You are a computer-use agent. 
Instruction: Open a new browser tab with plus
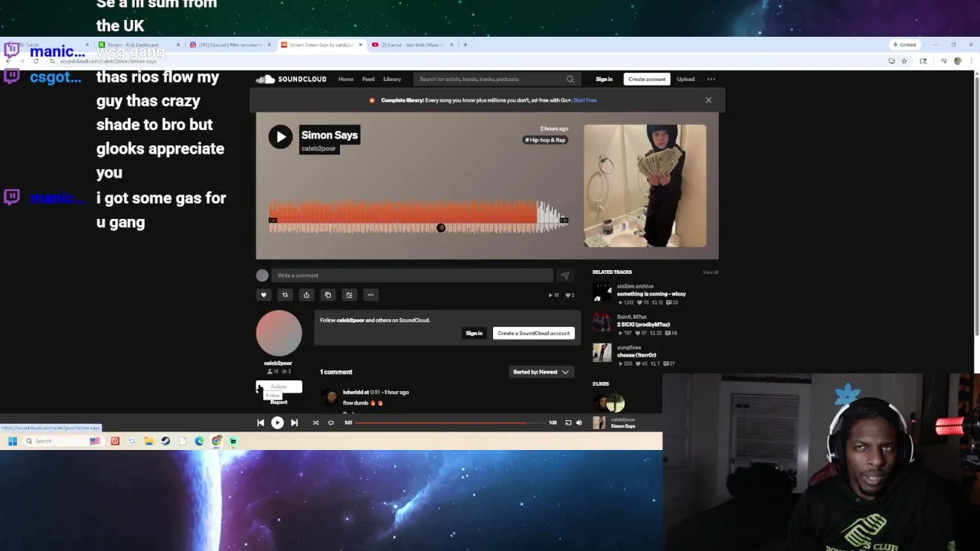(465, 44)
